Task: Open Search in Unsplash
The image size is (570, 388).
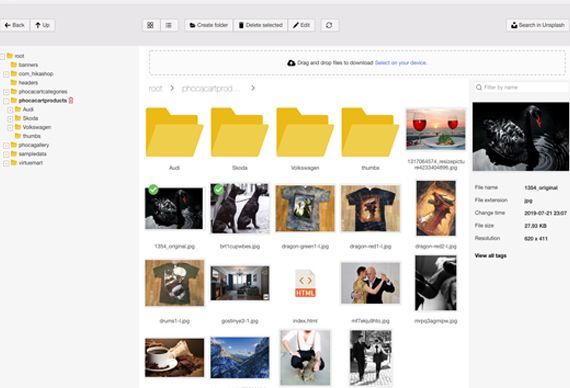Action: coord(538,25)
